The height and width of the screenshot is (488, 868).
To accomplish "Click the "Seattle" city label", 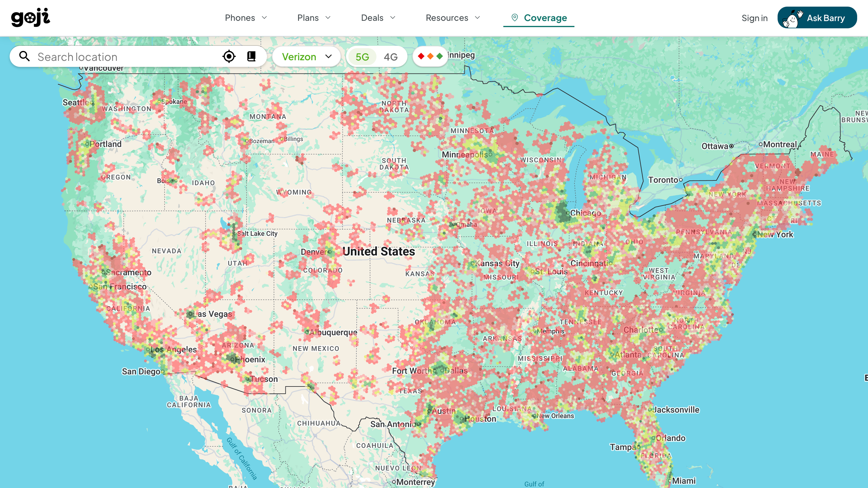I will pyautogui.click(x=76, y=102).
